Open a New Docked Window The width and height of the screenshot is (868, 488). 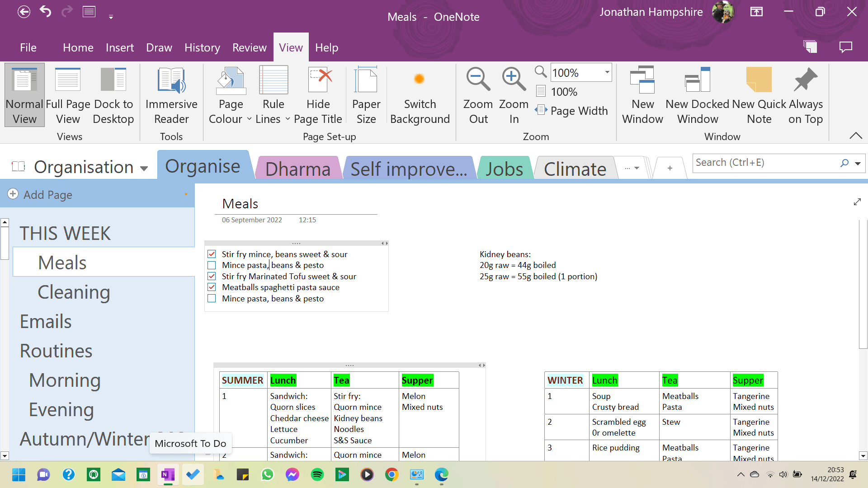pyautogui.click(x=698, y=95)
